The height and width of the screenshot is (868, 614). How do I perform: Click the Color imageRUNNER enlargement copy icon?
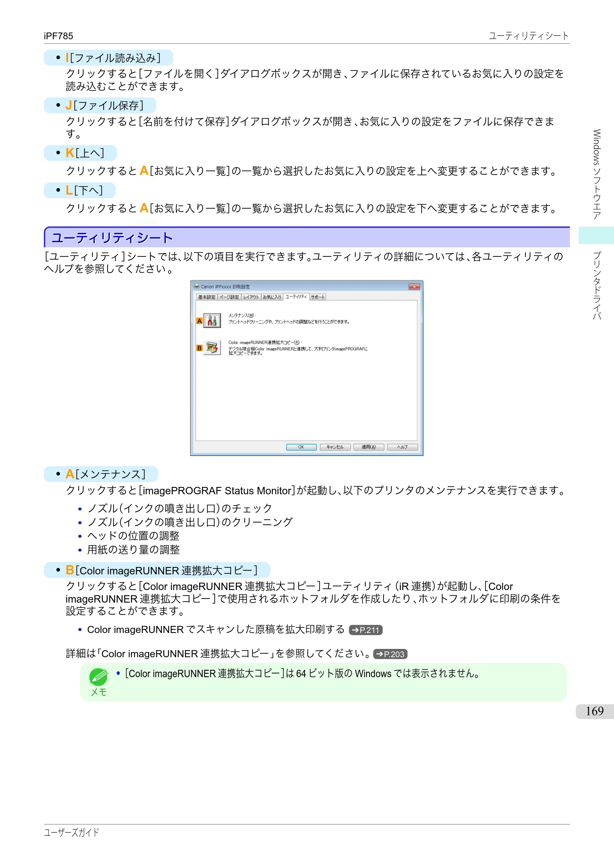pos(212,347)
